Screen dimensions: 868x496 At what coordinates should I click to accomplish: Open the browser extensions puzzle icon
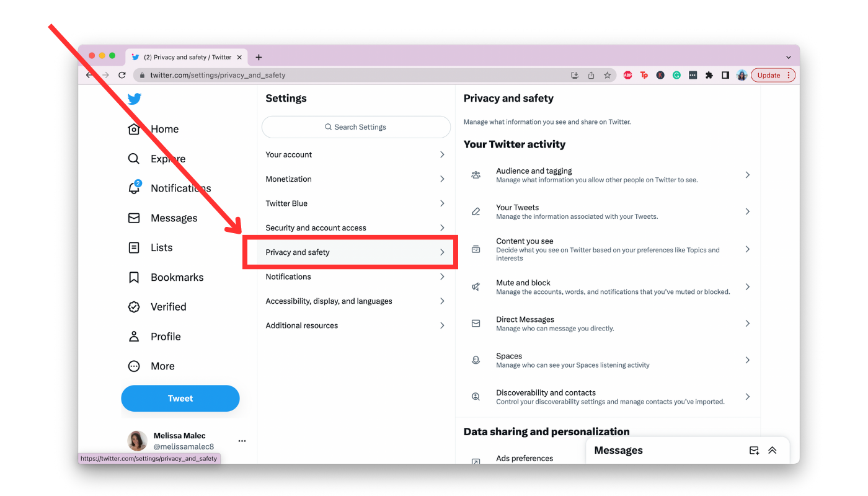[x=709, y=75]
